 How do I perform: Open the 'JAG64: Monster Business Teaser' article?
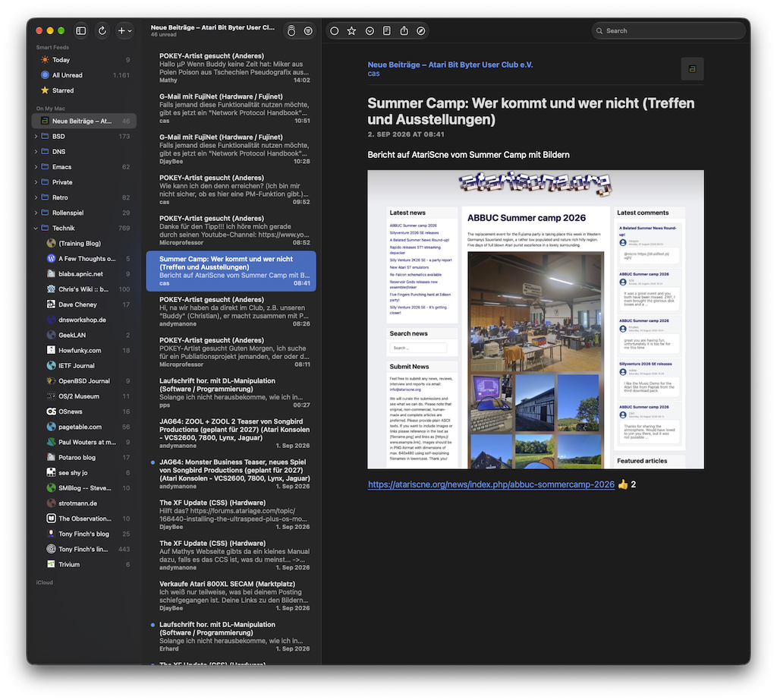pos(231,474)
